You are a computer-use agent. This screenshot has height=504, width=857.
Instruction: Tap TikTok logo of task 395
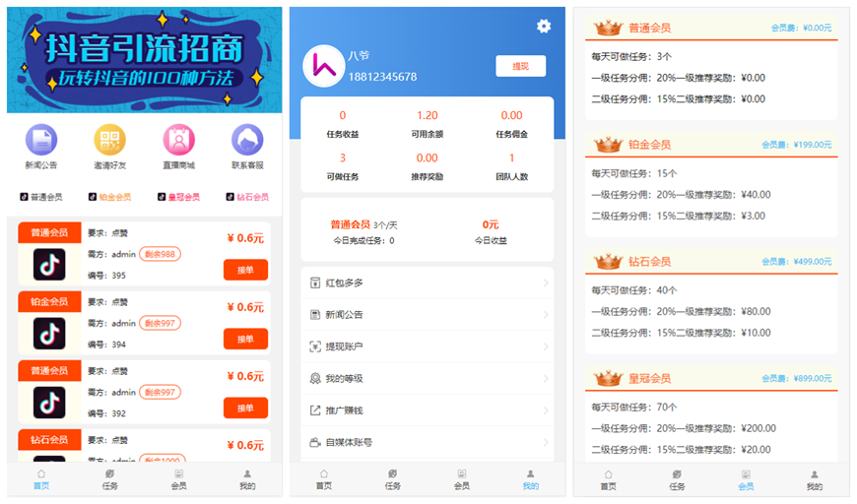tap(49, 265)
